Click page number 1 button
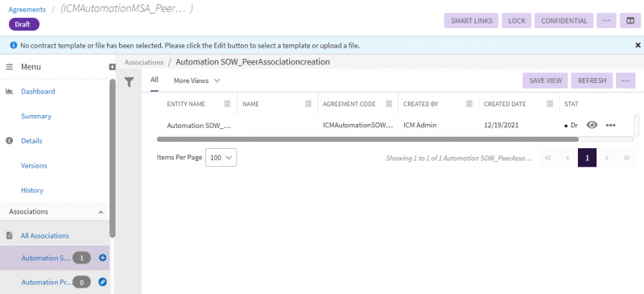This screenshot has height=294, width=644. click(588, 158)
